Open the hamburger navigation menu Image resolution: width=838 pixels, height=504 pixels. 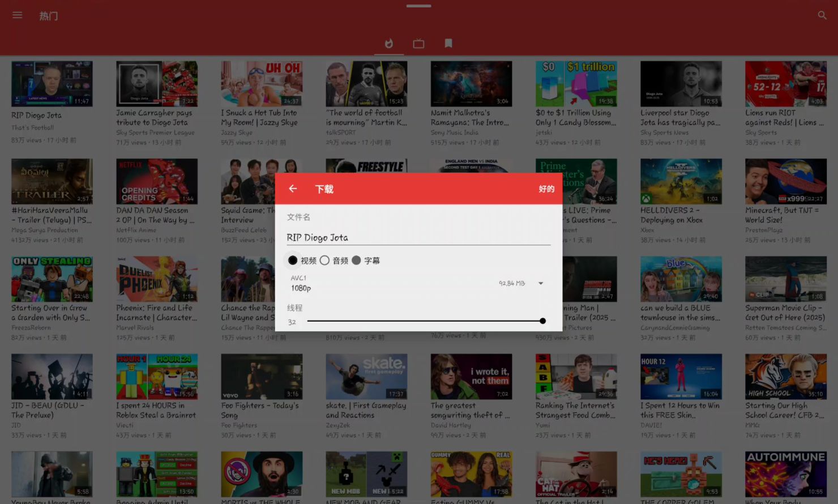pos(18,15)
